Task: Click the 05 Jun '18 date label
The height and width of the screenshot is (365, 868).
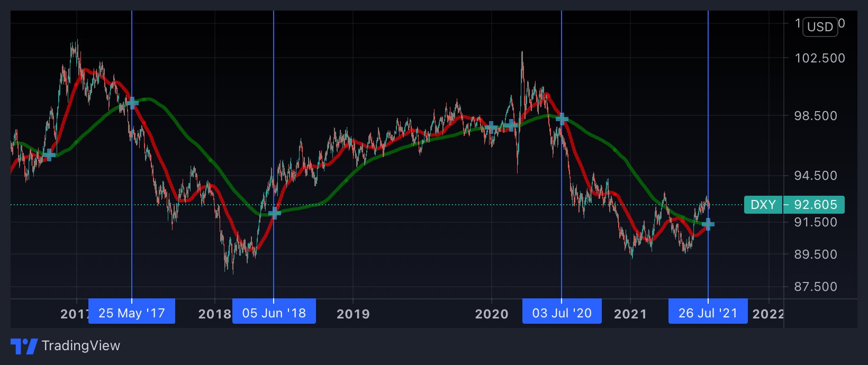Action: pyautogui.click(x=274, y=313)
